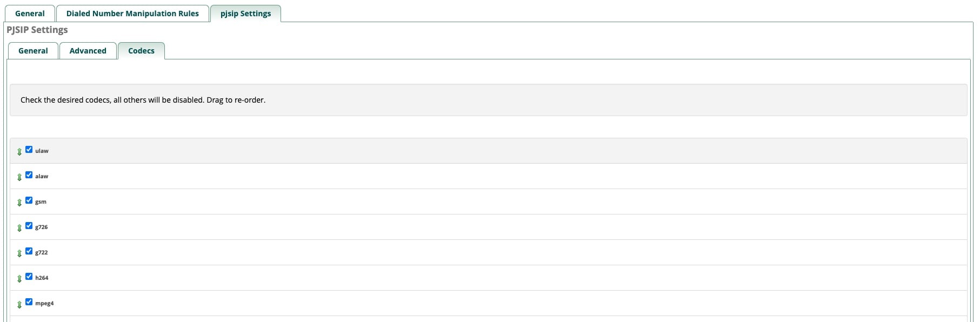
Task: Click the reorder arrow icon beside g722
Action: coord(19,253)
